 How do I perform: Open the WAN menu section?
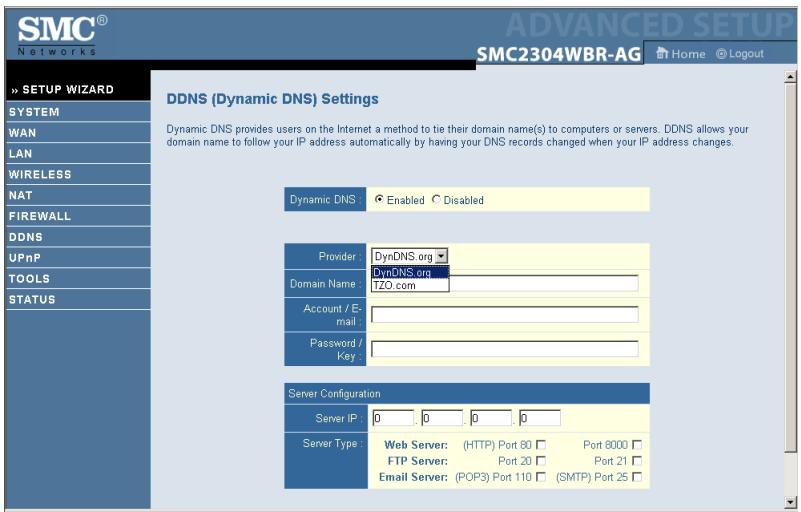point(78,133)
